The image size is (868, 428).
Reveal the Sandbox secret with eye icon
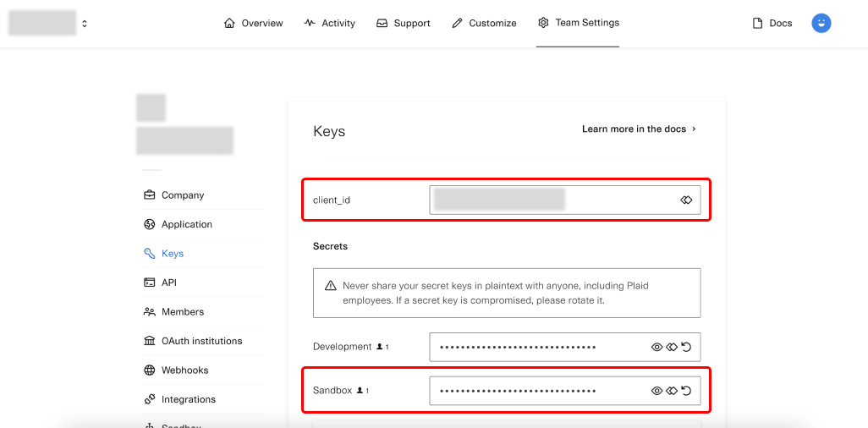(x=656, y=391)
